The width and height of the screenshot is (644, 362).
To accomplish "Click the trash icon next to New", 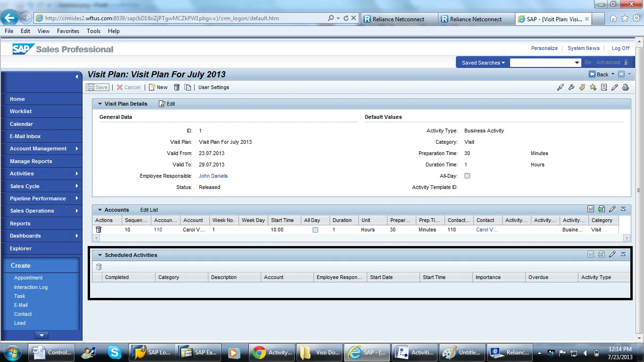I will click(177, 87).
